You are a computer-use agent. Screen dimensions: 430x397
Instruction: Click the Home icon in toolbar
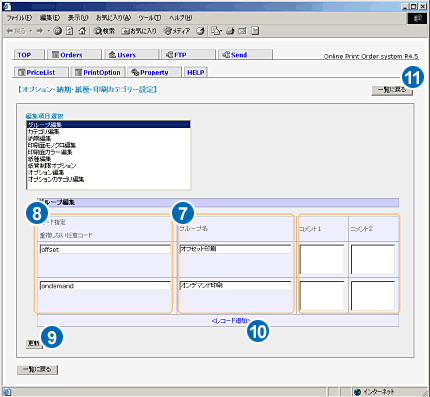pyautogui.click(x=82, y=31)
